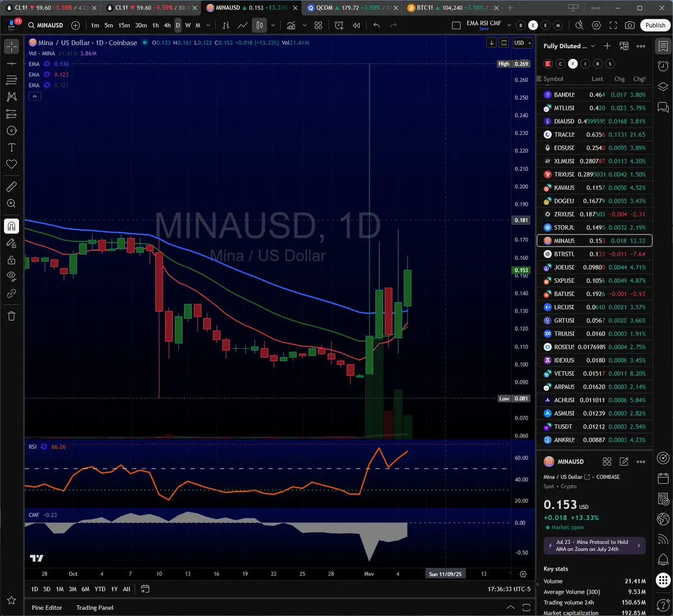Screen dimensions: 673x616
Task: Open the Fibonacci and Gann tools
Action: coord(11,80)
